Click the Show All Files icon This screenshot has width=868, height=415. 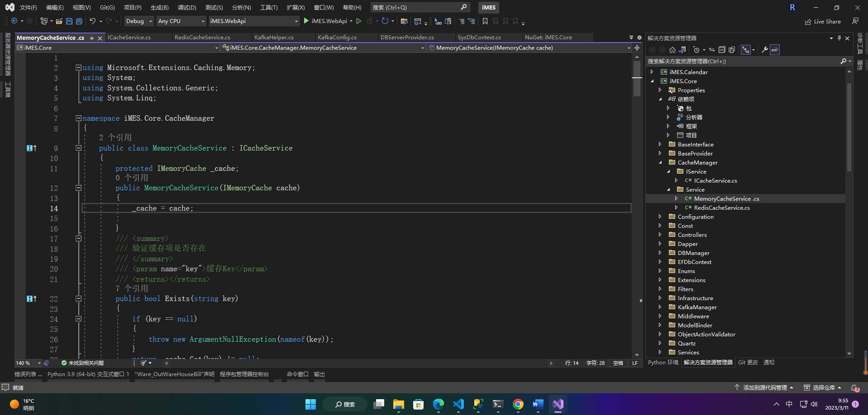point(732,50)
